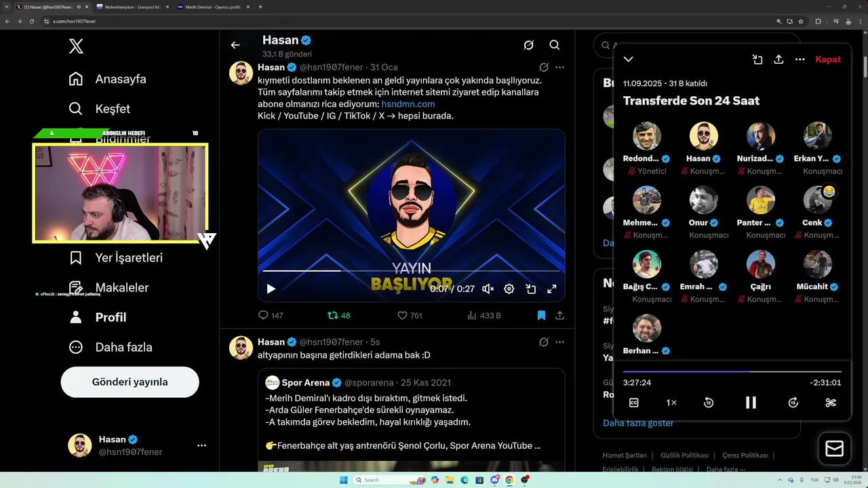Click the Grok icon in profile header
868x488 pixels.
tap(528, 45)
